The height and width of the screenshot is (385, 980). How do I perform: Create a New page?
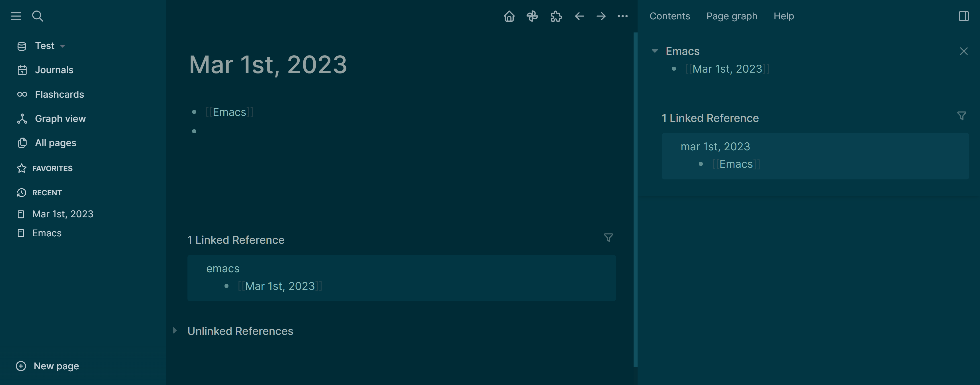pyautogui.click(x=56, y=366)
